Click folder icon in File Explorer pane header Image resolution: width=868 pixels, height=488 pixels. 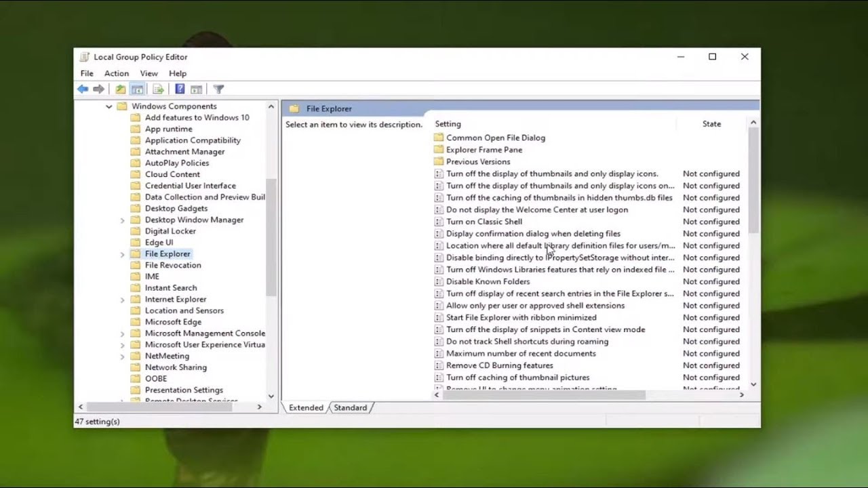pyautogui.click(x=294, y=108)
